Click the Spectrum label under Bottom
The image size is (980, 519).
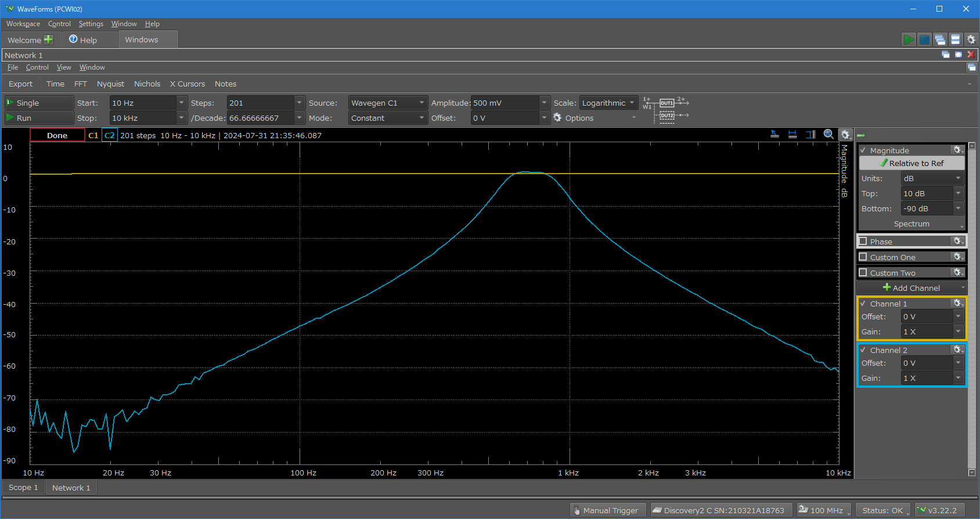coord(911,224)
